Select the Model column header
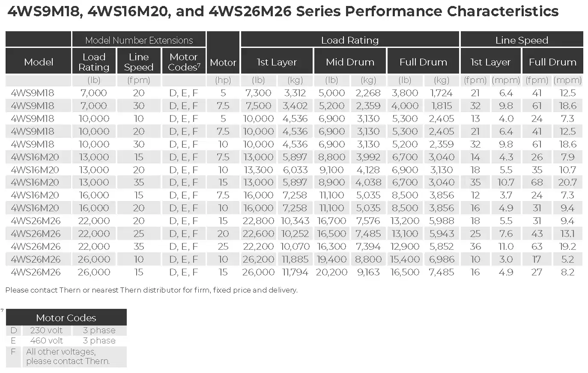Screen dimensions: 588x373 click(39, 62)
